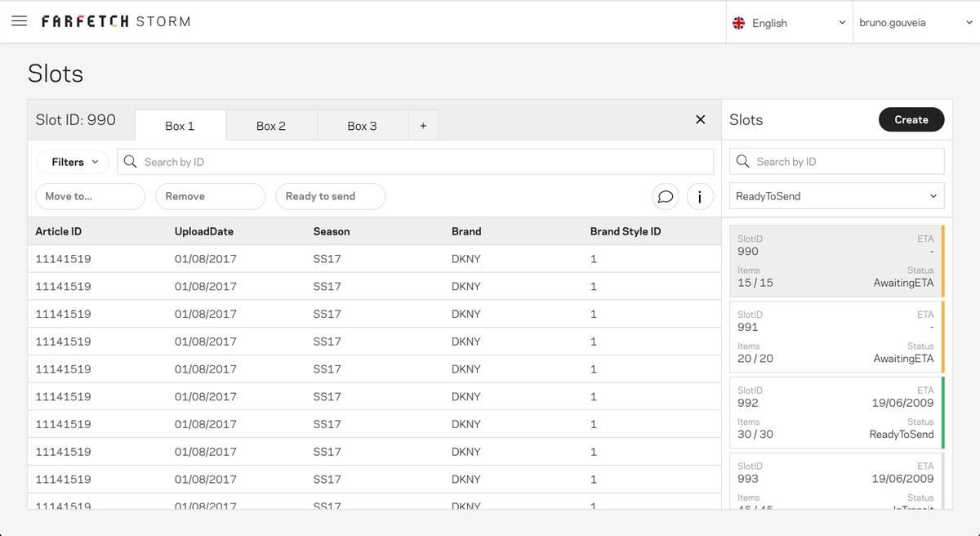Image resolution: width=980 pixels, height=536 pixels.
Task: Click the Create button
Action: tap(911, 119)
